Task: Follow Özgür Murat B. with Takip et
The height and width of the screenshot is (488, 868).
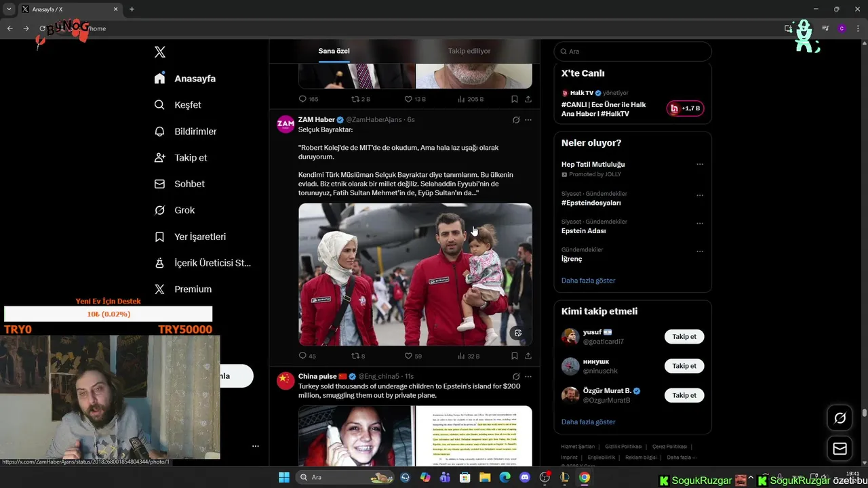Action: click(684, 395)
